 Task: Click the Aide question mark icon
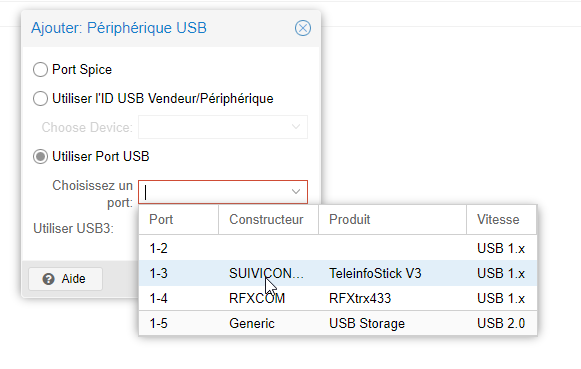pyautogui.click(x=49, y=279)
